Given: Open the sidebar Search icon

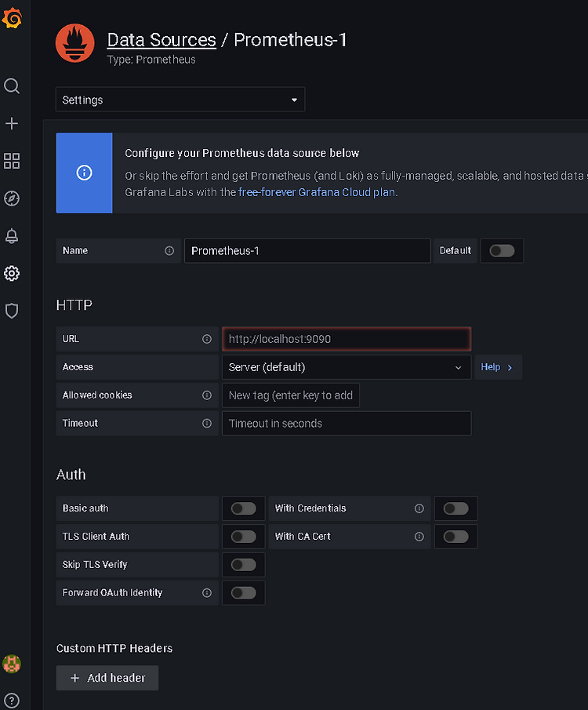Looking at the screenshot, I should (x=12, y=86).
